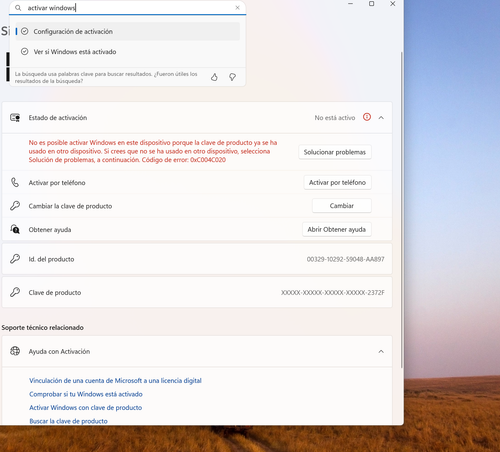Click the search magnifier icon

click(18, 8)
